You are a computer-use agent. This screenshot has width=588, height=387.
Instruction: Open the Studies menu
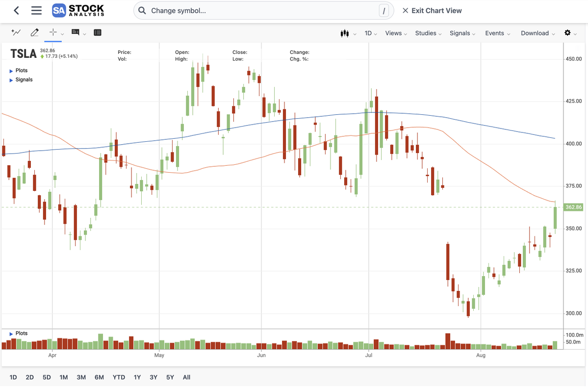click(x=428, y=33)
